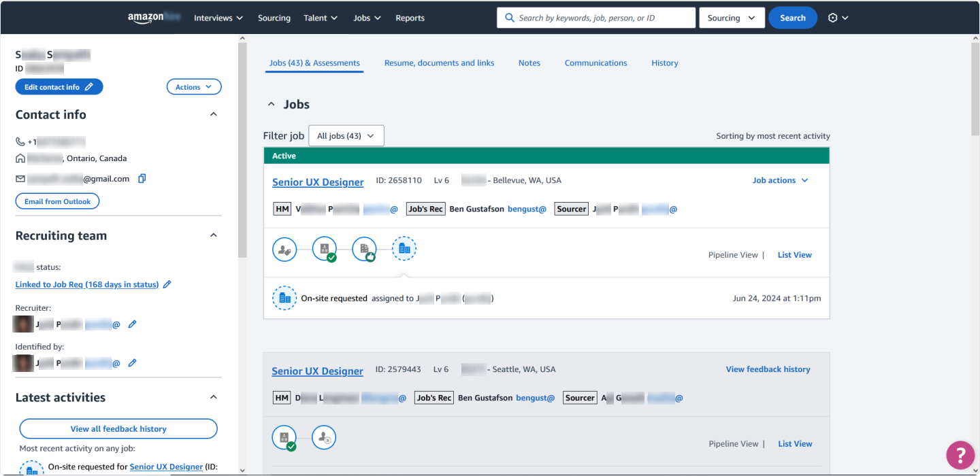Open Senior UX Designer job ID 2579443

[x=317, y=371]
